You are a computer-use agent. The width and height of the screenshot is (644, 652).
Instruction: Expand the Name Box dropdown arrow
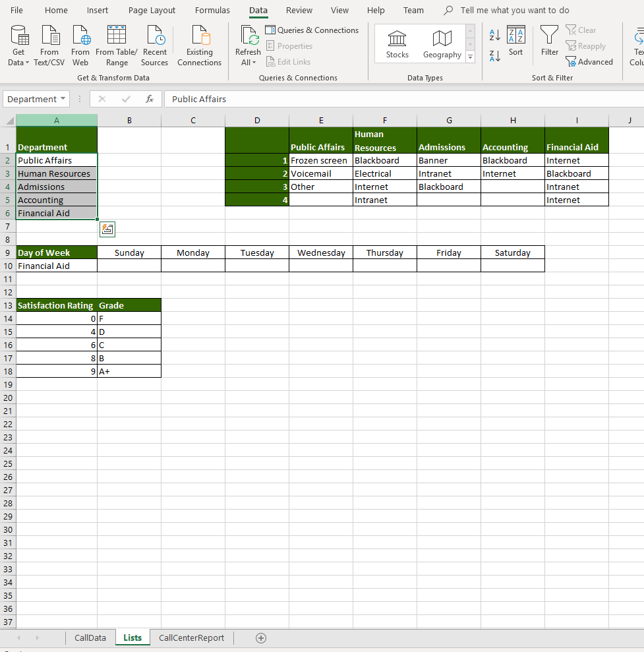pos(63,98)
